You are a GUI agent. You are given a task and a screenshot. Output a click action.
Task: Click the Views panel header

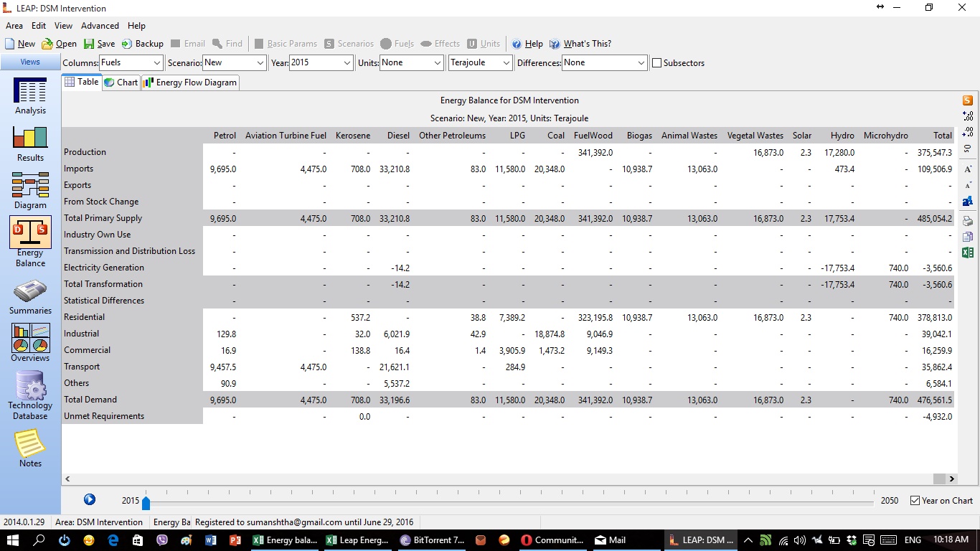[30, 62]
